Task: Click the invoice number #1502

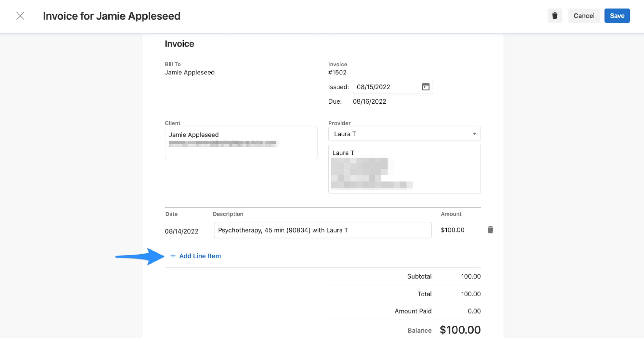Action: click(337, 73)
